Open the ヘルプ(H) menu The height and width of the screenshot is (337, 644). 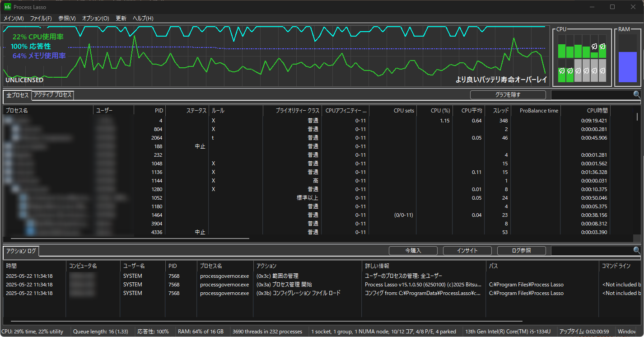pyautogui.click(x=143, y=19)
